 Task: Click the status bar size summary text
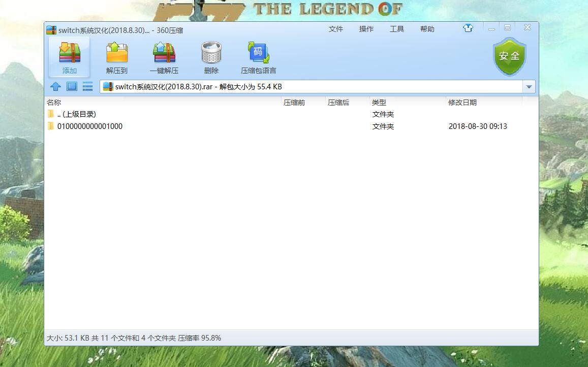point(134,338)
